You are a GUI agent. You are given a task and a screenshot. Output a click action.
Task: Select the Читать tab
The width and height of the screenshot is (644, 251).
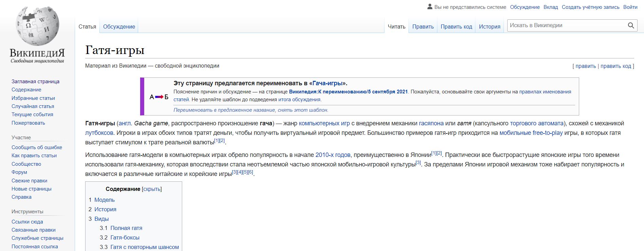pyautogui.click(x=397, y=26)
